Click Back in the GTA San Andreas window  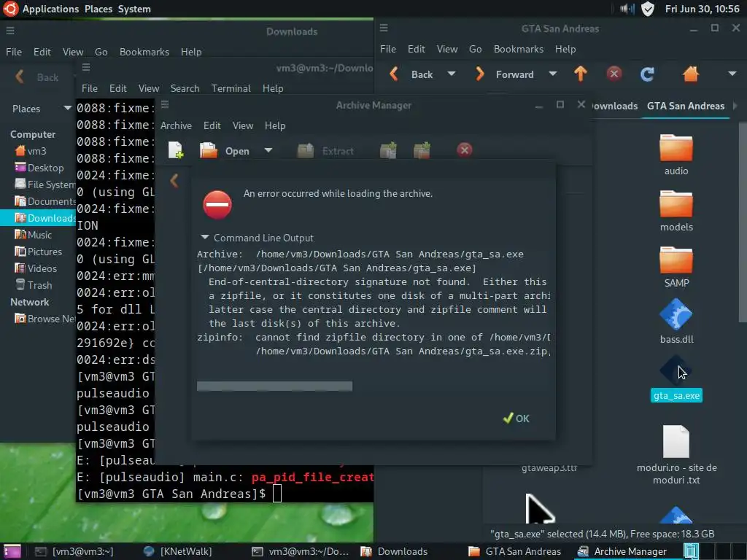(411, 74)
